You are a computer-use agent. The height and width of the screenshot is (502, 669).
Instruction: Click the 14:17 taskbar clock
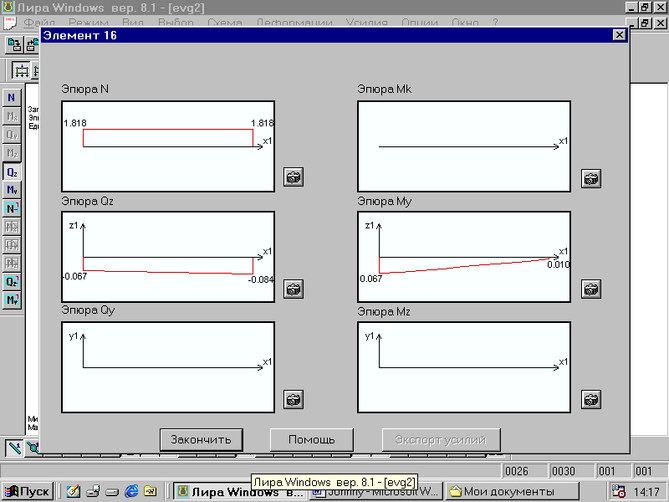(x=647, y=492)
